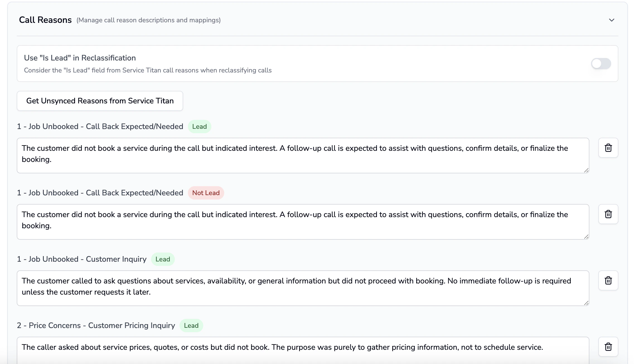
Task: Click the Lead badge beside Customer Inquiry
Action: [163, 259]
